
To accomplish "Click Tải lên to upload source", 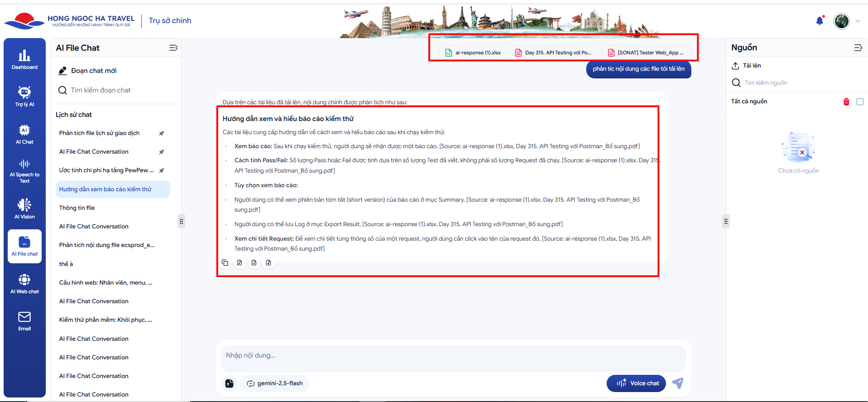I will [x=746, y=66].
